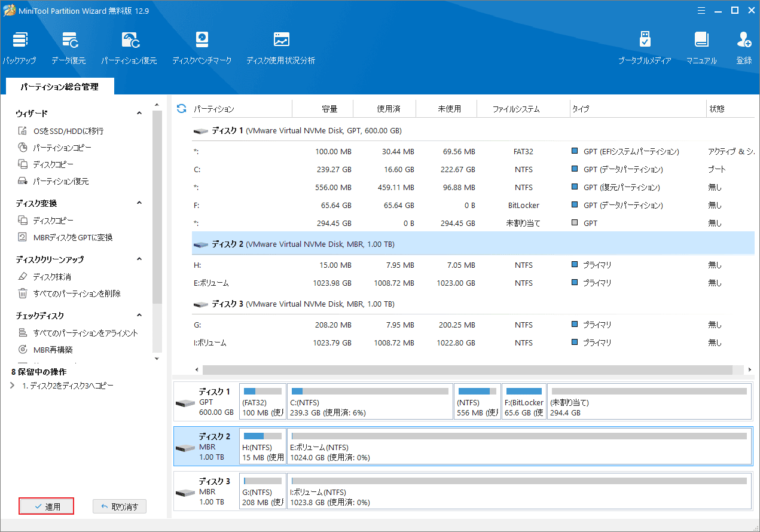This screenshot has width=760, height=532.
Task: Open パーティション復元 in top toolbar
Action: (x=129, y=48)
